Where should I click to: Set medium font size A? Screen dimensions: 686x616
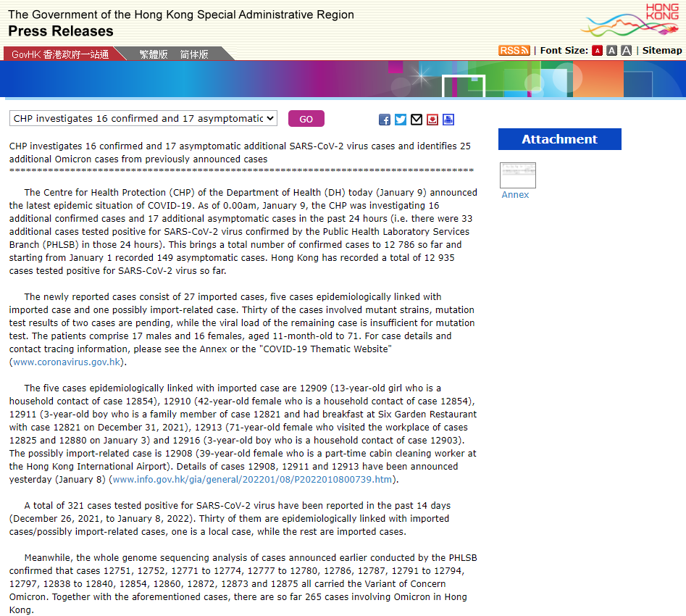click(x=612, y=51)
